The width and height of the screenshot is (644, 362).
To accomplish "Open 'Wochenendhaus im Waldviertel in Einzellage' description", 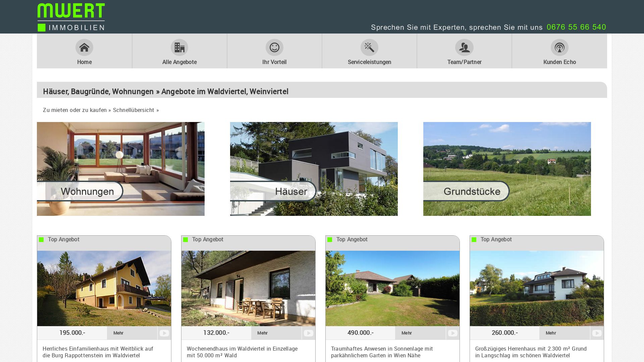I will coord(242,352).
